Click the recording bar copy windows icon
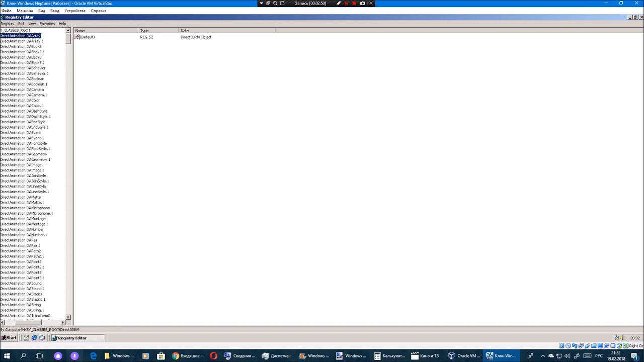This screenshot has height=362, width=644. (x=268, y=3)
